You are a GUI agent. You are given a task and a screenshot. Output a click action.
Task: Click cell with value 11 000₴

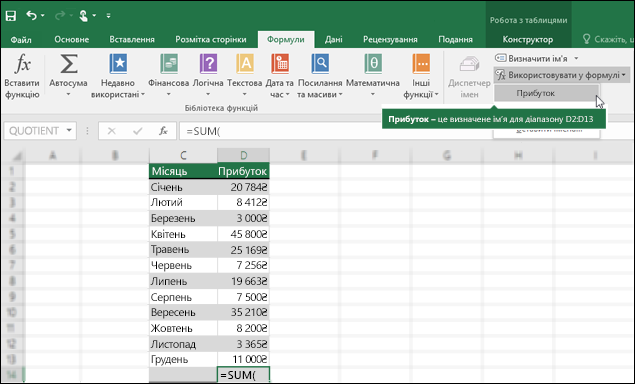(243, 359)
